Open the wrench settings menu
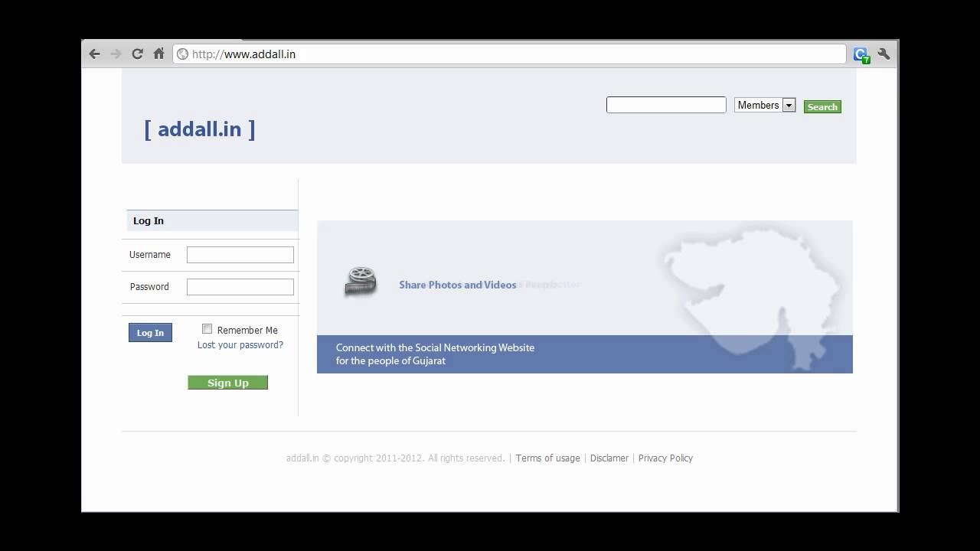The width and height of the screenshot is (980, 551). pos(884,54)
